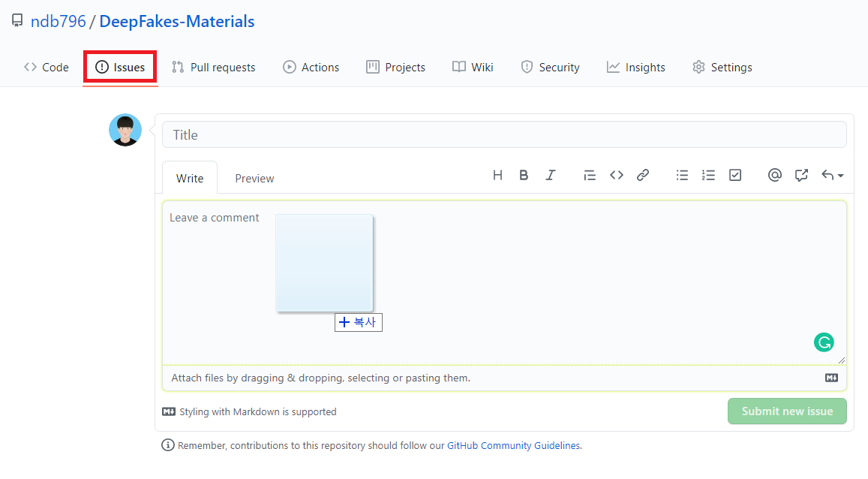
Task: Open GitHub Community Guidelines link
Action: [514, 446]
